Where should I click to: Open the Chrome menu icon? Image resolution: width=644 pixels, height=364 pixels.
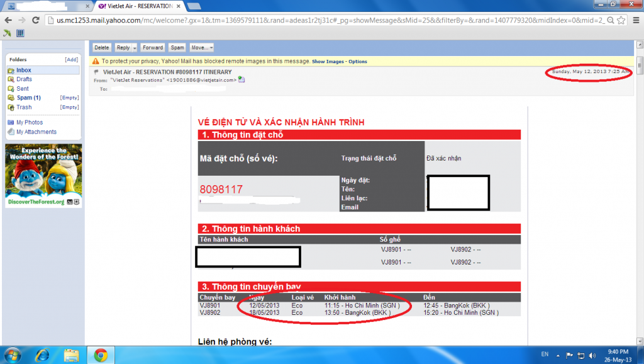(636, 20)
